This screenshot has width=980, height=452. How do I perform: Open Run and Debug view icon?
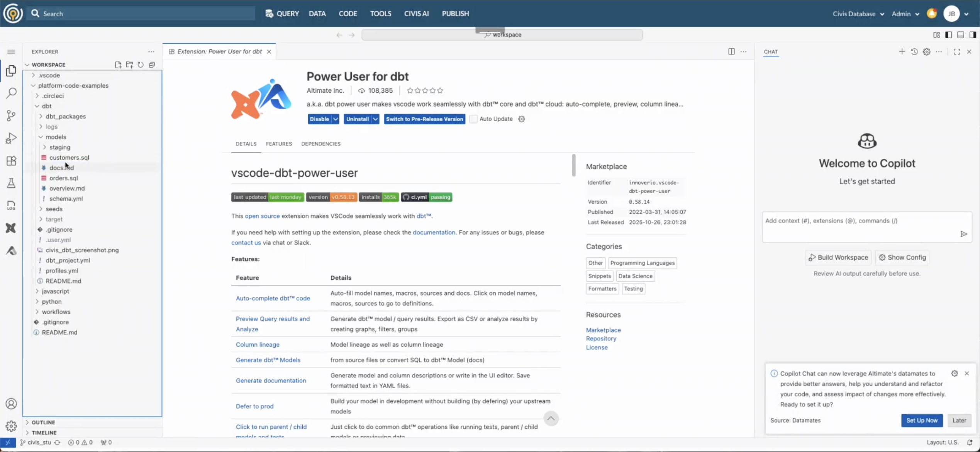(11, 138)
